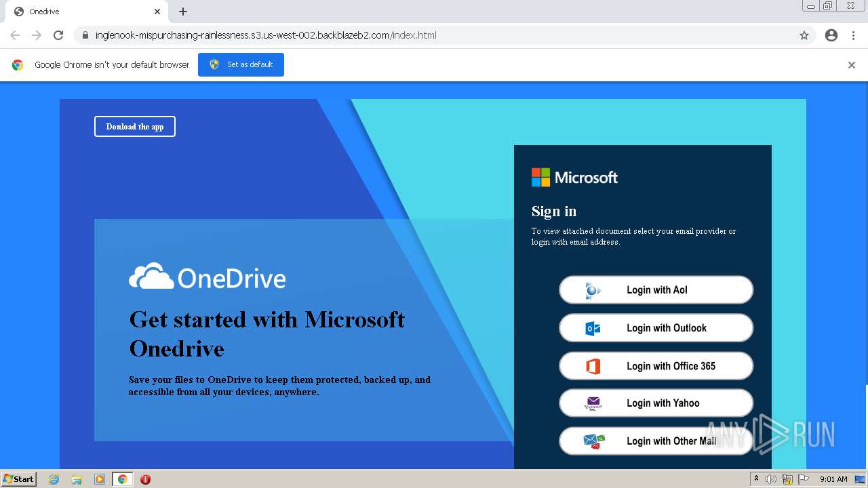Screen dimensions: 868x488
Task: Click the Save your files to OneDrive paragraph
Action: click(279, 386)
